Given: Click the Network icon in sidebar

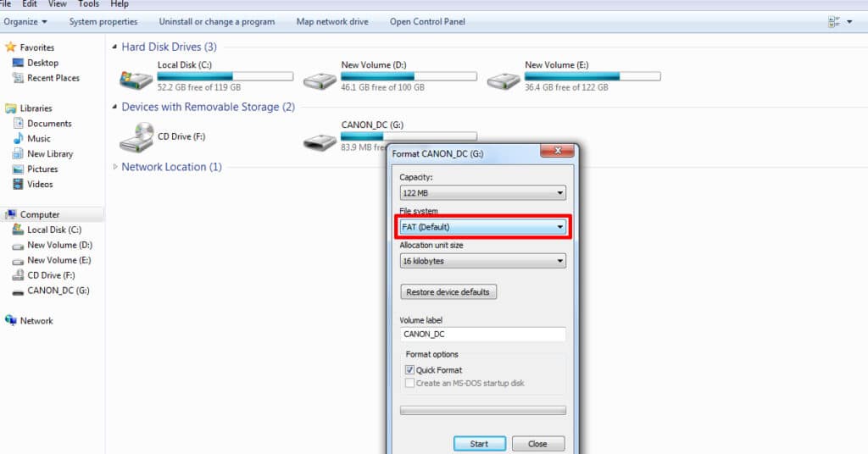Looking at the screenshot, I should 10,320.
